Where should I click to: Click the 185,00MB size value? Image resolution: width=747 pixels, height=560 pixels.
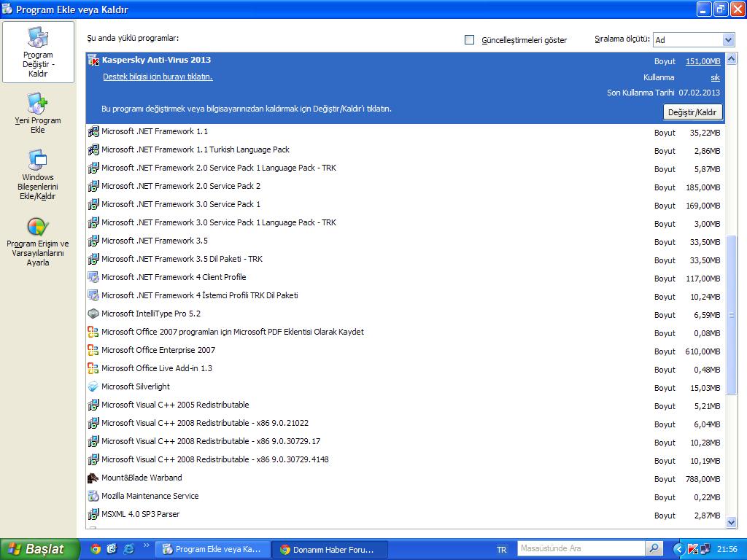pos(703,187)
